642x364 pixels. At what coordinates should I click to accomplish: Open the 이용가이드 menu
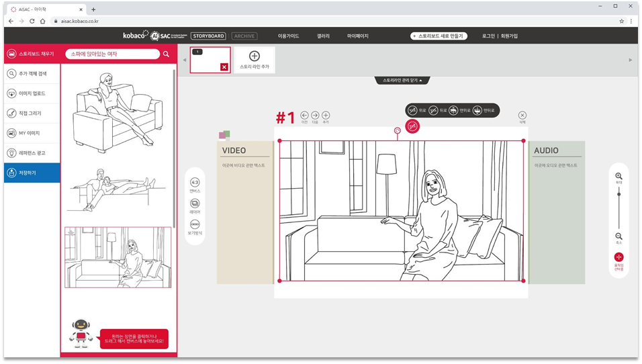288,36
